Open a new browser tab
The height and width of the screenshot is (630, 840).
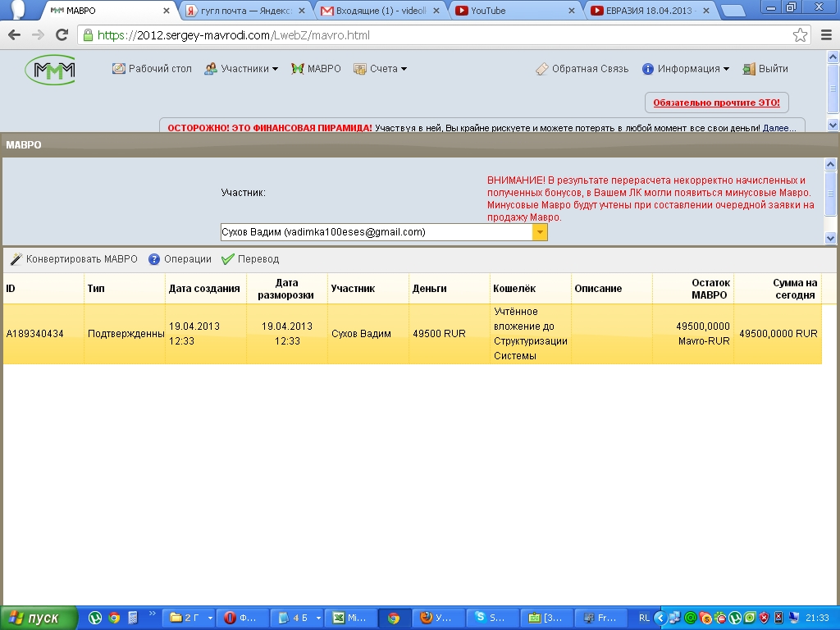point(733,11)
